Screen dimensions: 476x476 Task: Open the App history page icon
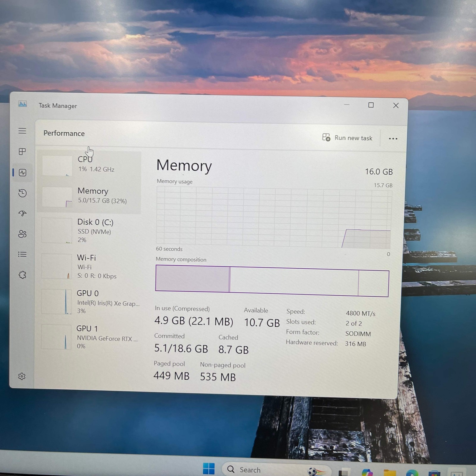coord(22,193)
